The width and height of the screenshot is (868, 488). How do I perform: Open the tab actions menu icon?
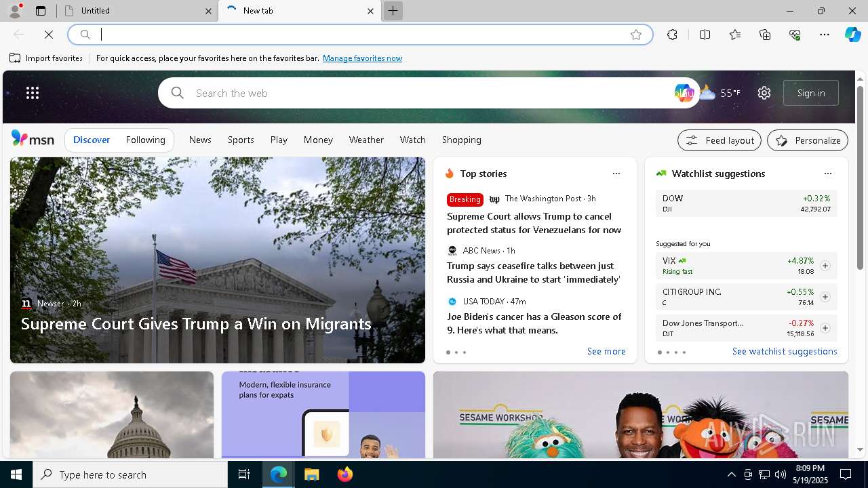click(x=41, y=11)
